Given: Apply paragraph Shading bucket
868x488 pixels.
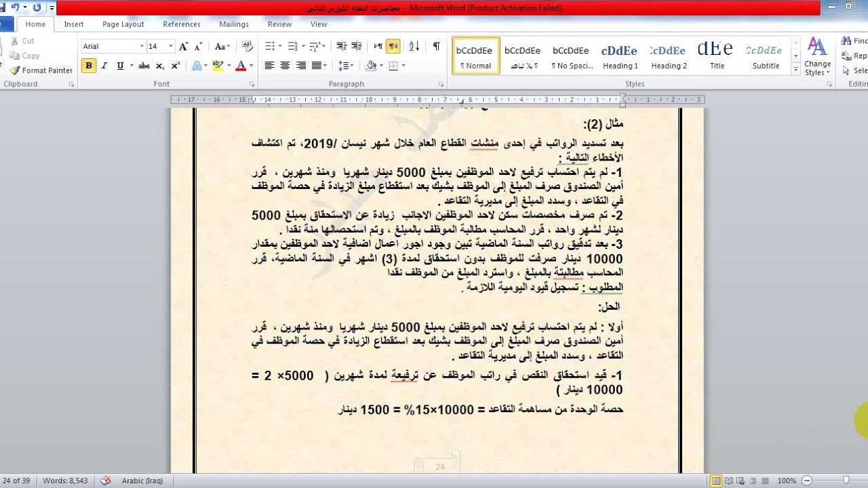Looking at the screenshot, I should click(x=370, y=66).
